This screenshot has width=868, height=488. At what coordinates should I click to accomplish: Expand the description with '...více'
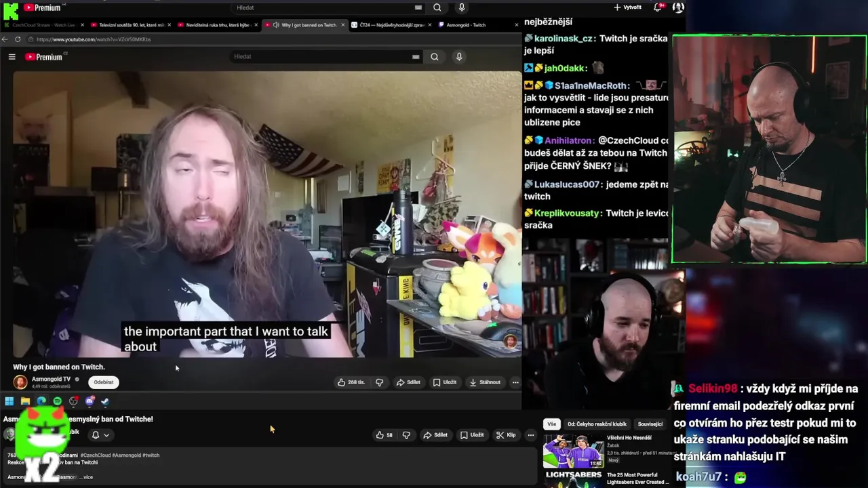(85, 477)
